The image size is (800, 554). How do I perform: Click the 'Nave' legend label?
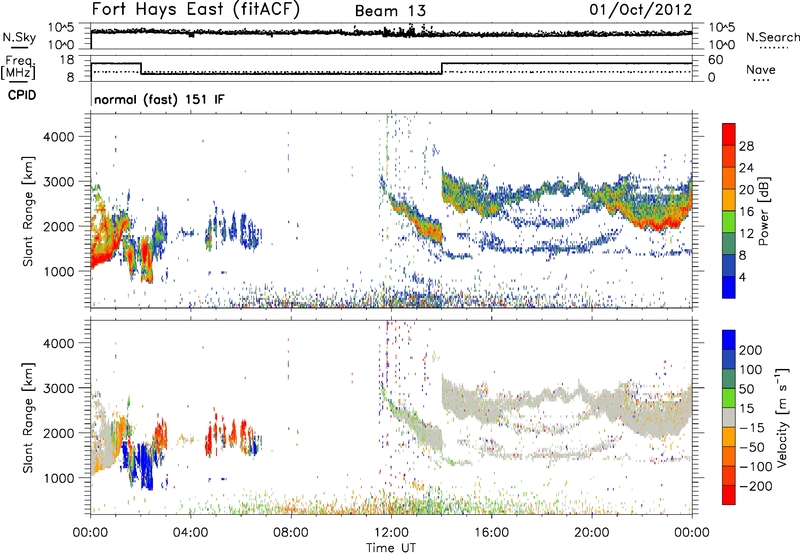pos(760,69)
